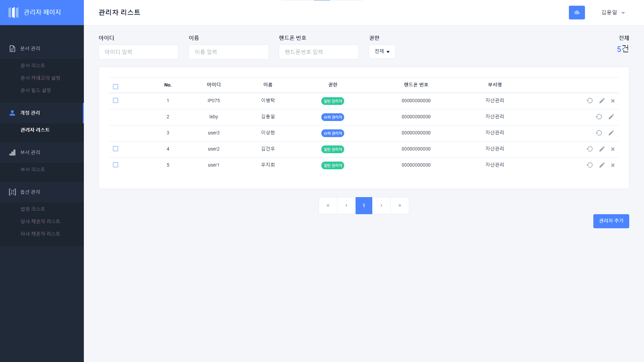Toggle the select-all header checkbox
Screen dimensions: 644x362
tap(116, 87)
